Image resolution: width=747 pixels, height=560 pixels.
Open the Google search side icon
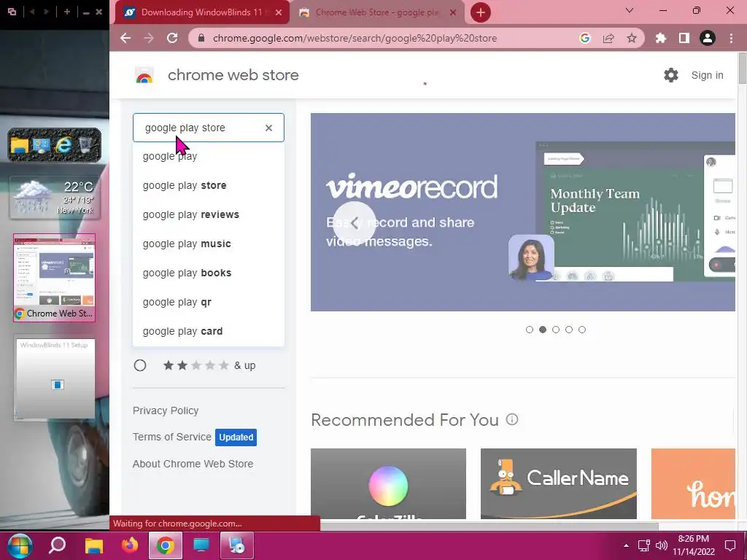point(584,38)
